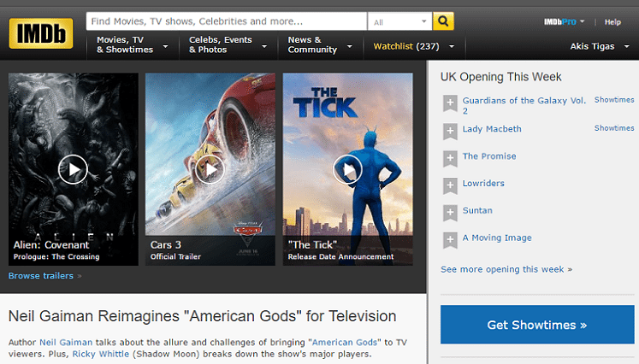This screenshot has height=364, width=639.
Task: Open the IMDbPro dropdown
Action: 564,21
